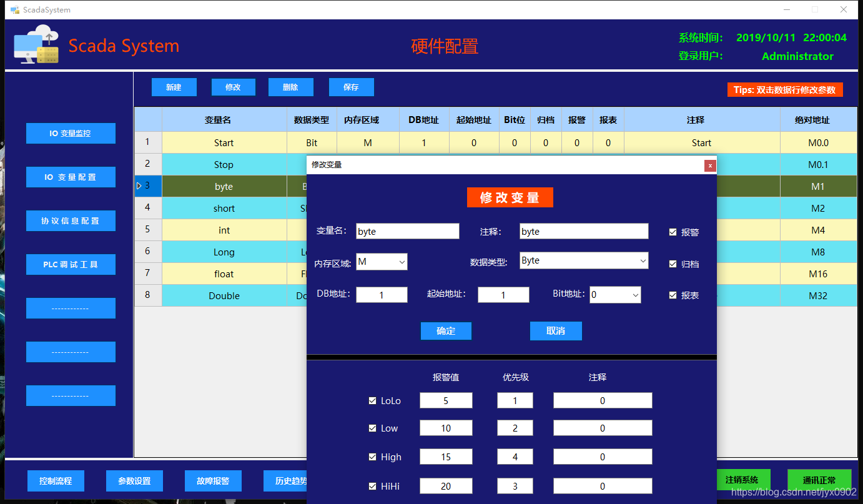Open PLC 调试工具 in sidebar

71,264
